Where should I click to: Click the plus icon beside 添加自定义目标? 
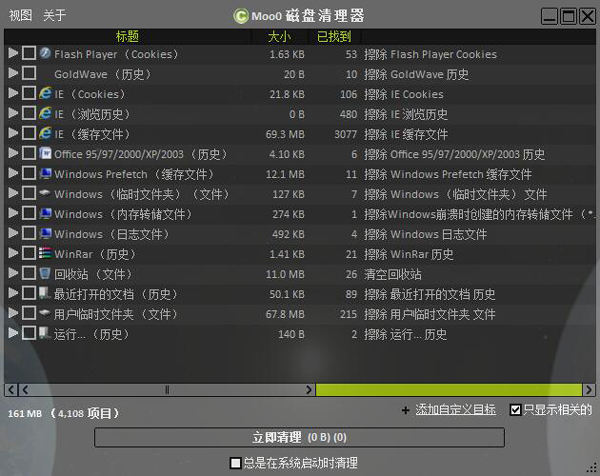[406, 411]
